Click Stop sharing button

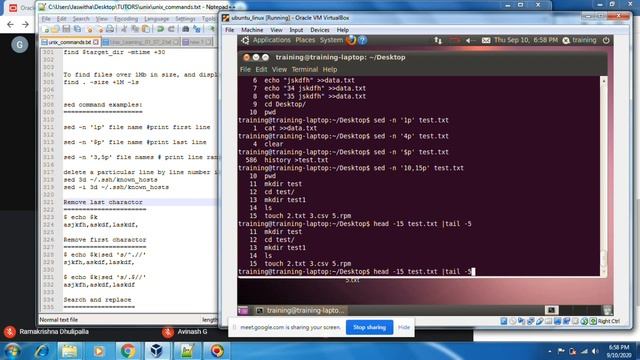click(x=369, y=327)
